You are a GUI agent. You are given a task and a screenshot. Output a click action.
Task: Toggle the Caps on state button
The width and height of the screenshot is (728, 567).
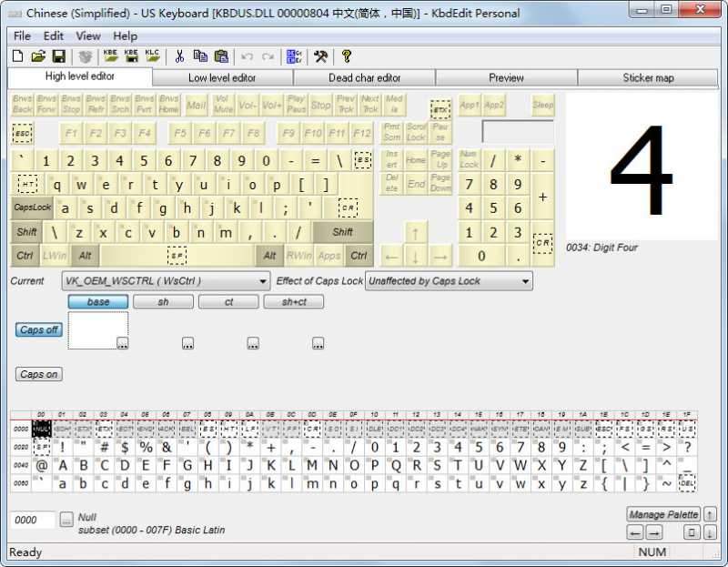coord(39,374)
